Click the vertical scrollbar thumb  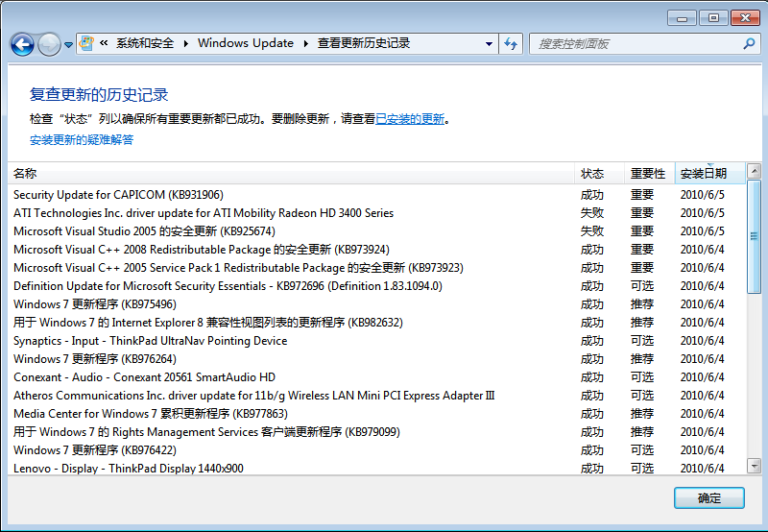click(x=755, y=236)
